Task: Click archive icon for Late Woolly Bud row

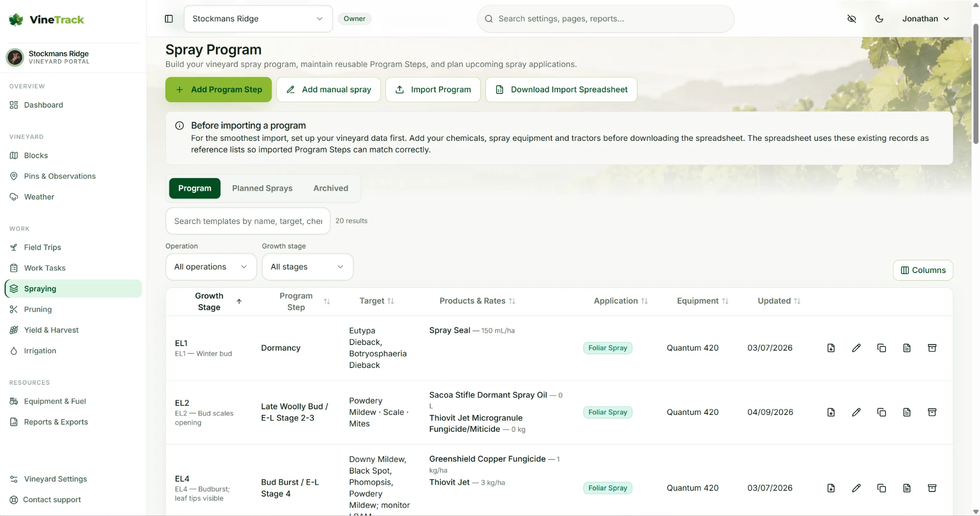Action: tap(932, 412)
